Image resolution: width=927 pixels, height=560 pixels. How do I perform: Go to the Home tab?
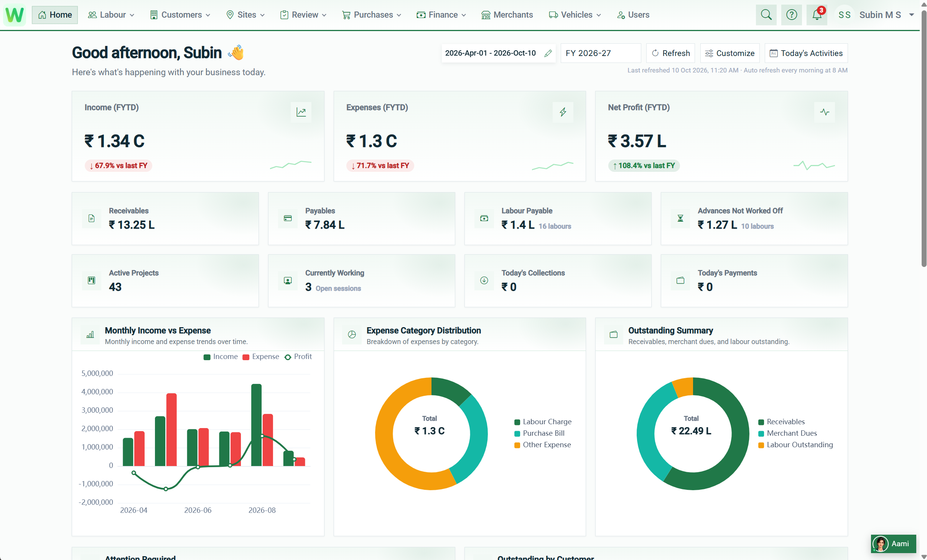(55, 15)
